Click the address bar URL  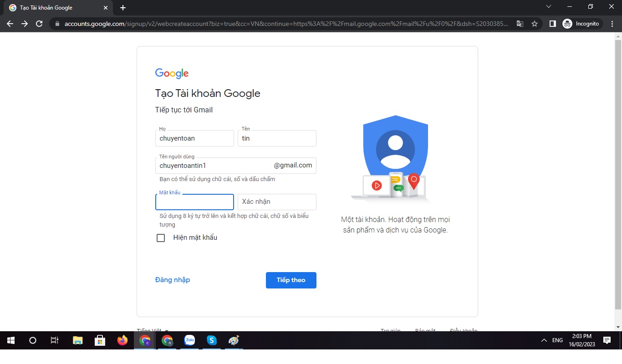pyautogui.click(x=286, y=24)
